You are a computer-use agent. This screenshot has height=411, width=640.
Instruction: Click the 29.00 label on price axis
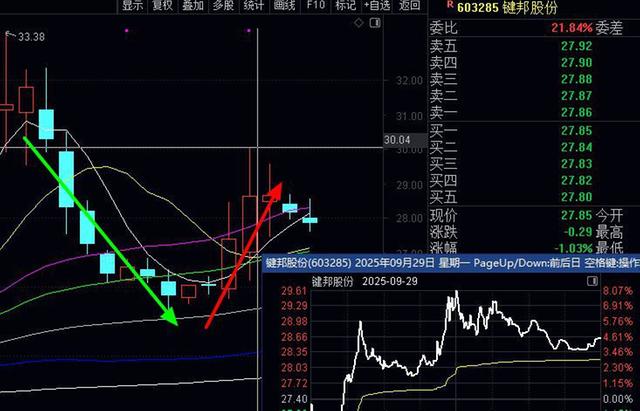(409, 185)
